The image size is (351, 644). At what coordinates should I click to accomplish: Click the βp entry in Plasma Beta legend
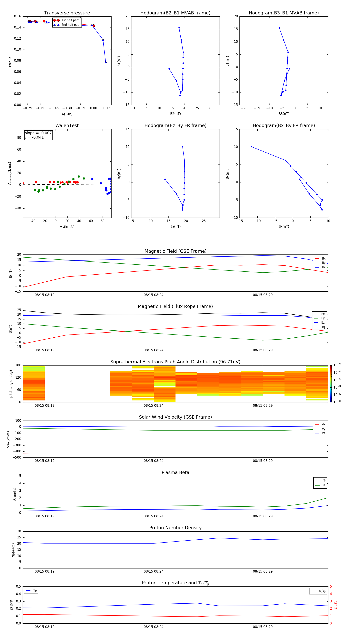[321, 480]
